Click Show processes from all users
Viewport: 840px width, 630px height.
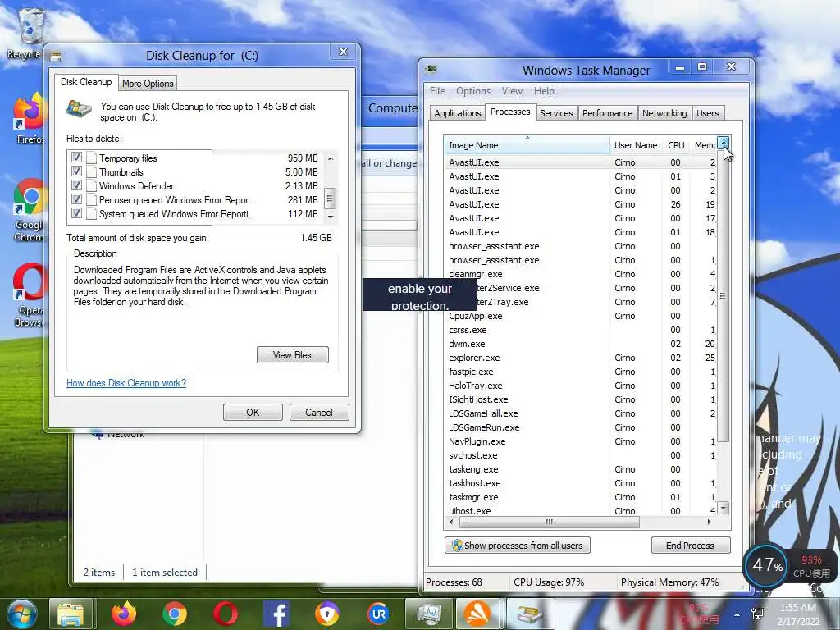click(517, 546)
